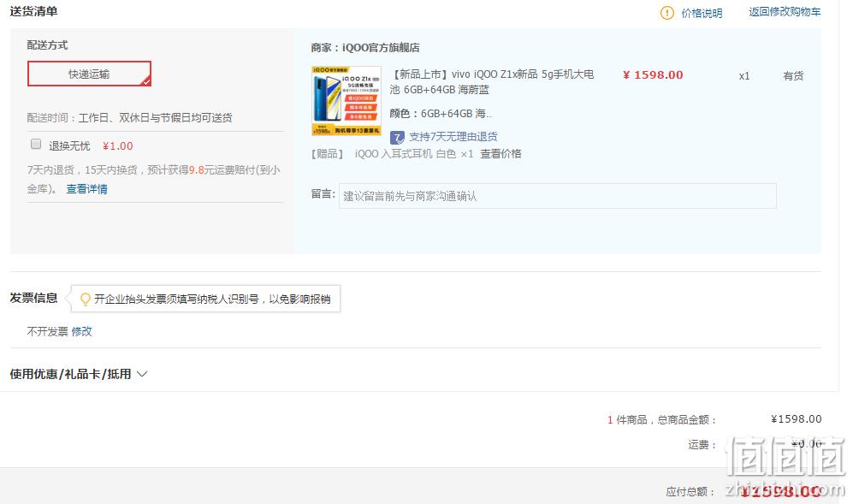Click the 发票信息 heading
The image size is (853, 504).
pyautogui.click(x=33, y=298)
